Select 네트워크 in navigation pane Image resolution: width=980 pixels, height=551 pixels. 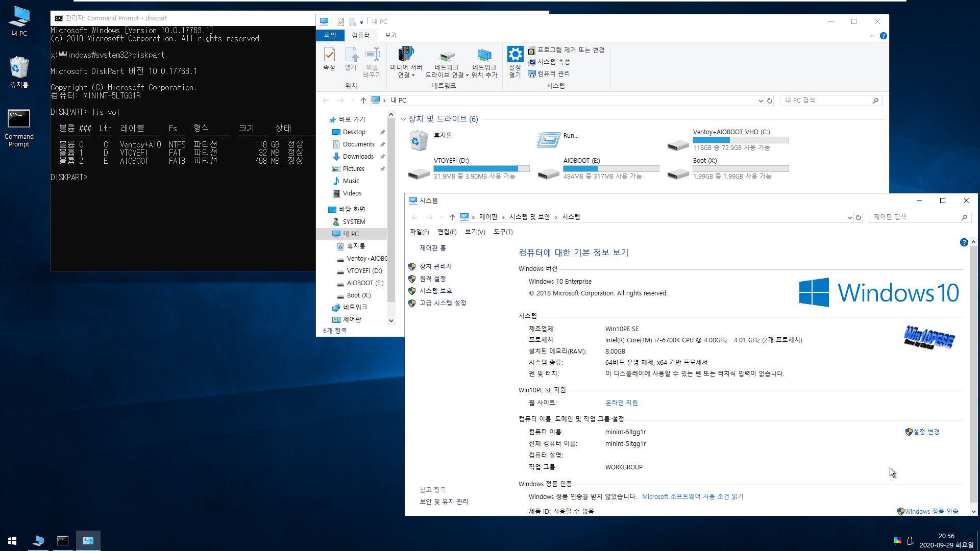click(355, 307)
